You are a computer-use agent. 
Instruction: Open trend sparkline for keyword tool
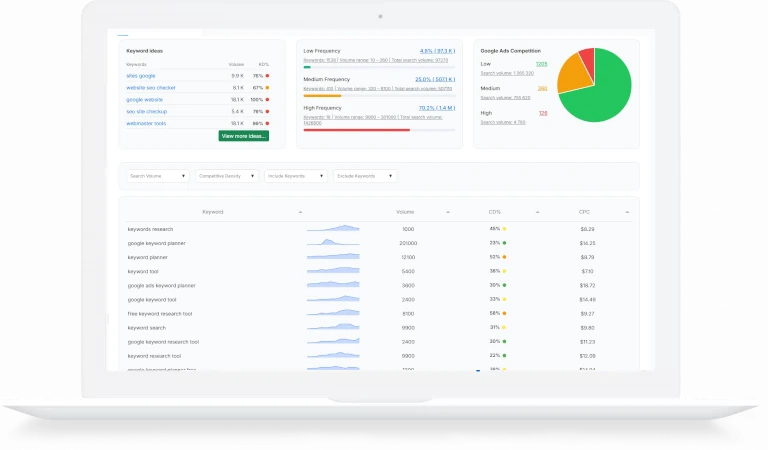pyautogui.click(x=333, y=270)
